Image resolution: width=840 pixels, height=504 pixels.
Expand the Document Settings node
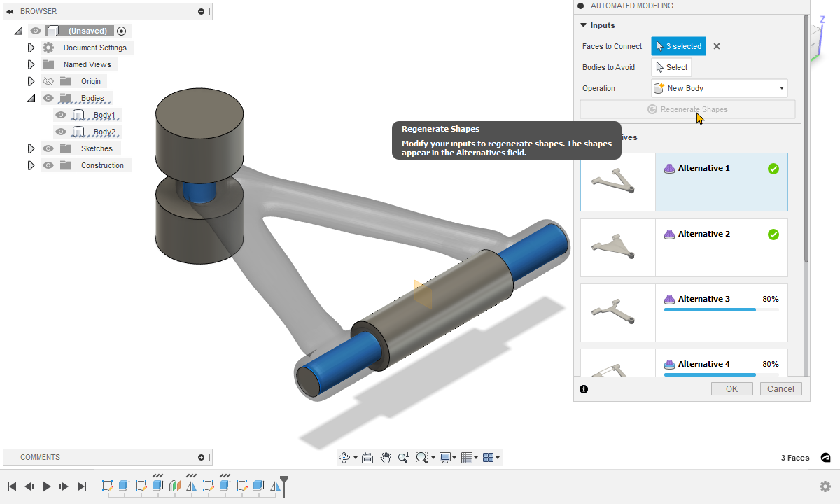(31, 48)
